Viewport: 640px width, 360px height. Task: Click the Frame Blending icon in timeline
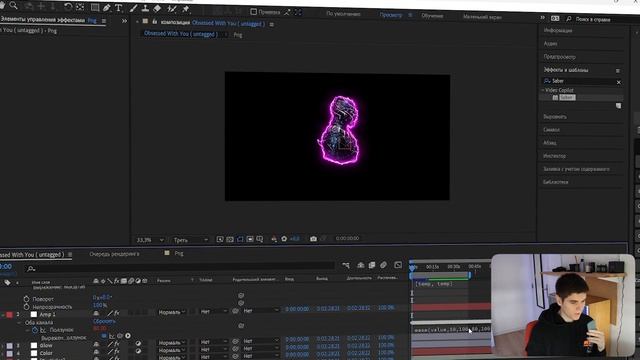[372, 265]
